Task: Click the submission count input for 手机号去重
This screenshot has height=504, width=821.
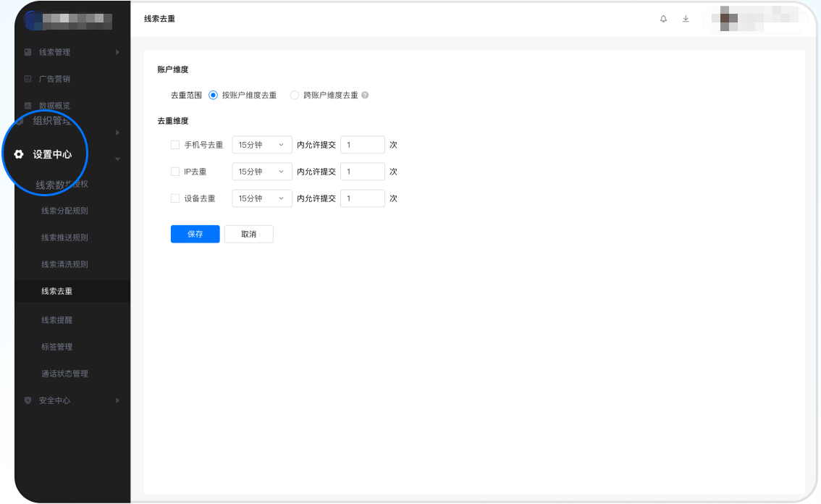Action: coord(362,144)
